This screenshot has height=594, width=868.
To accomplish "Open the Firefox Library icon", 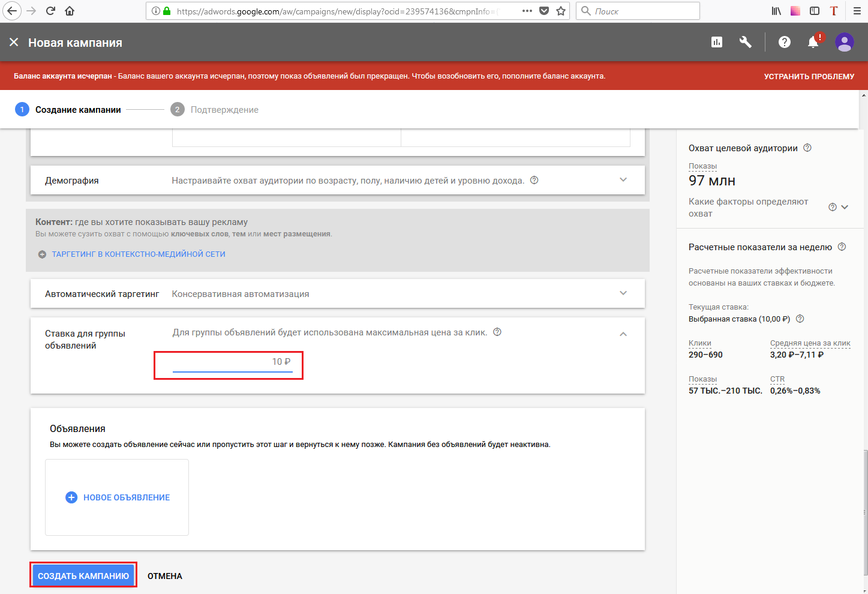I will point(776,11).
